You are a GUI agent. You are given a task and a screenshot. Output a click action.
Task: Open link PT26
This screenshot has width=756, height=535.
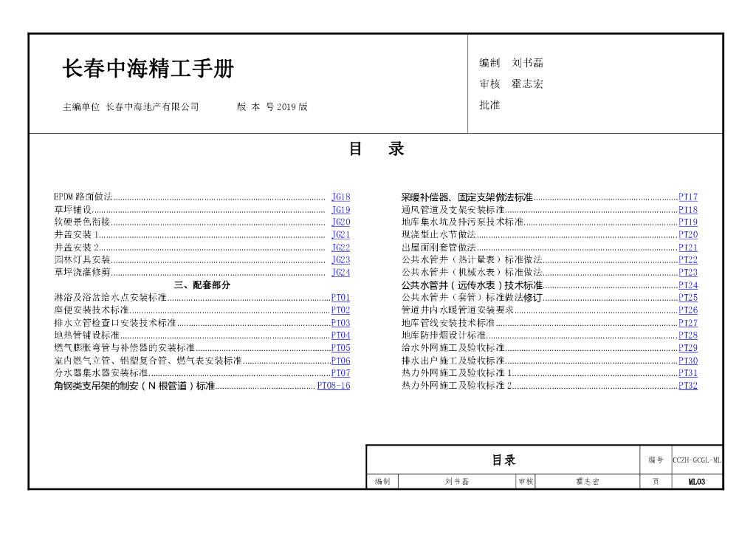tap(688, 310)
